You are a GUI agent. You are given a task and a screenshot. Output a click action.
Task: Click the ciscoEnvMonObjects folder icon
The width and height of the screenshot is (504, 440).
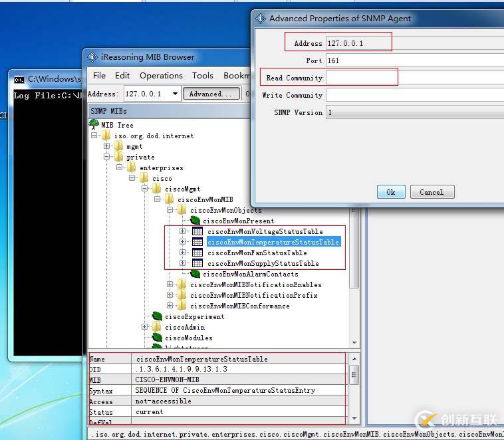click(x=182, y=210)
